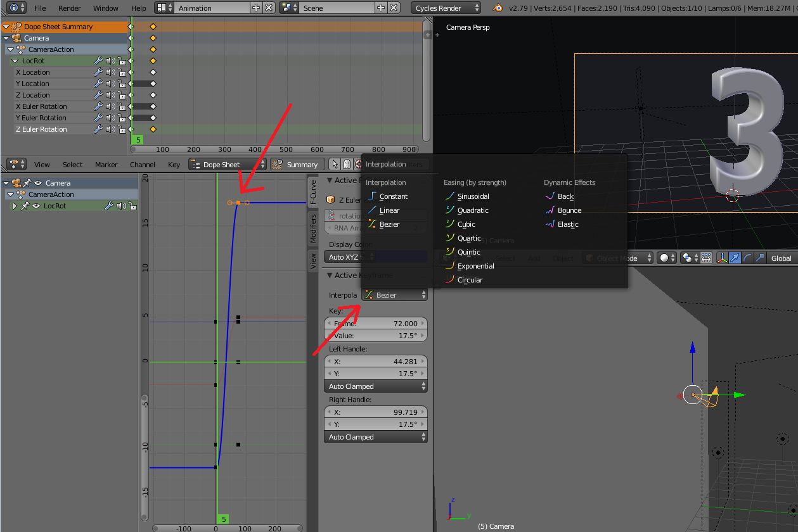Screen dimensions: 798x532
Task: Expand the LocRot group in graph editor
Action: tap(15, 206)
